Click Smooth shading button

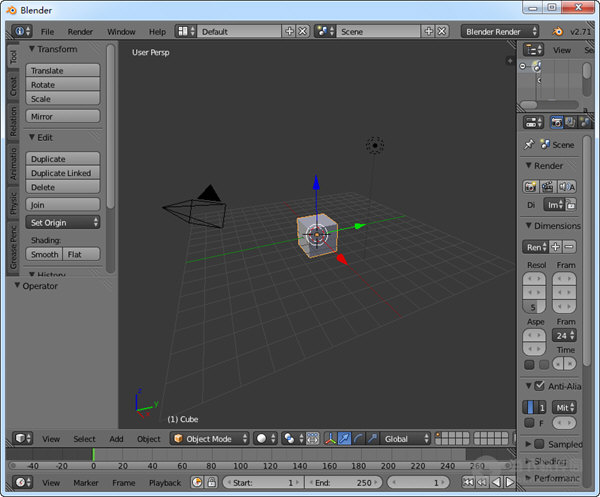coord(44,254)
